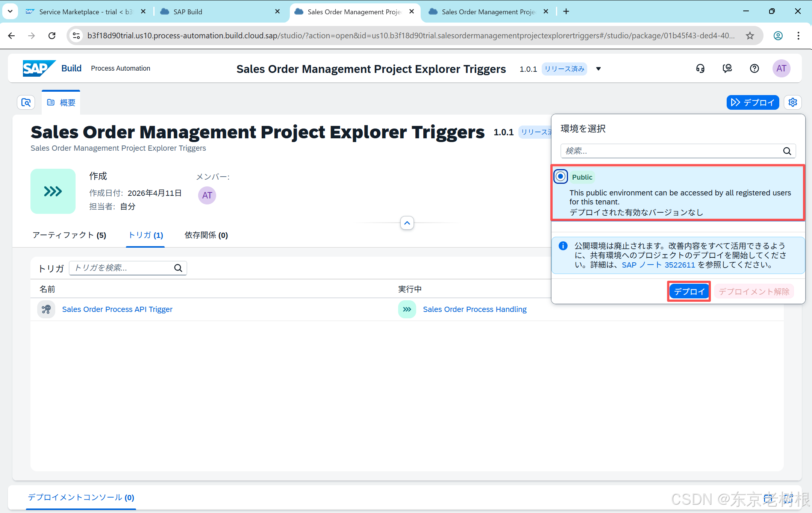Click the デプロイメント解除 button

(x=754, y=291)
